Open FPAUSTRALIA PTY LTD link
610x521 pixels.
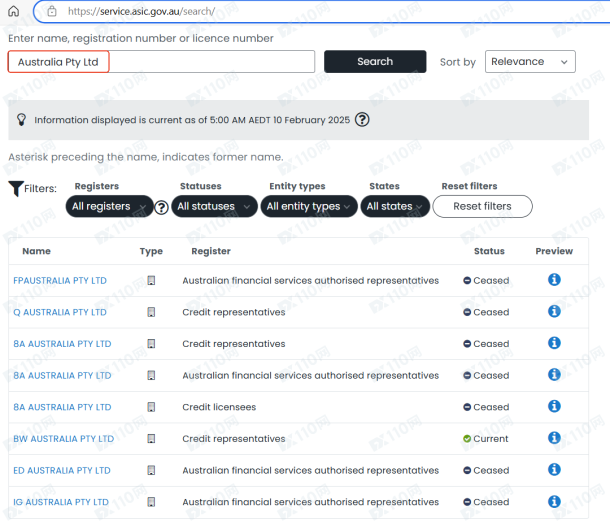(60, 281)
